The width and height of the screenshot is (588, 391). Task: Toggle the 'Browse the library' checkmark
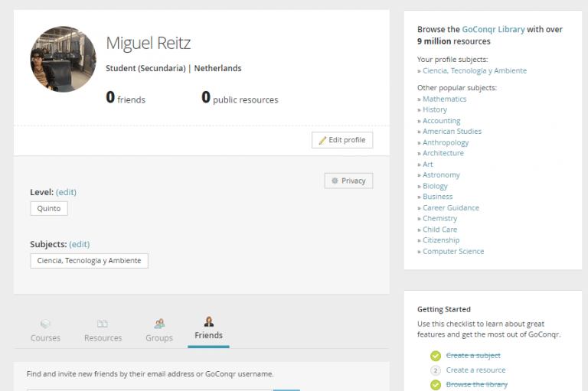click(435, 385)
